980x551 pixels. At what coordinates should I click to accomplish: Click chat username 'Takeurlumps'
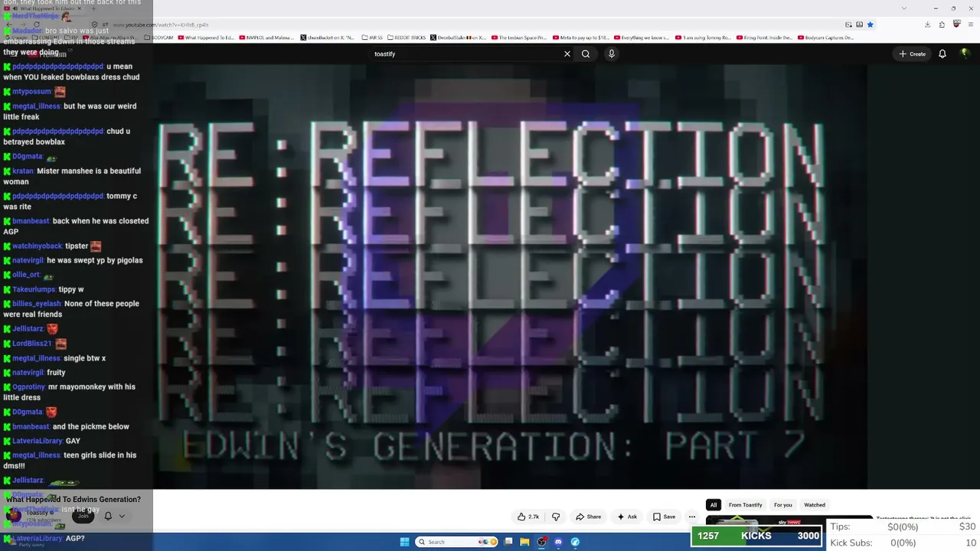click(34, 289)
